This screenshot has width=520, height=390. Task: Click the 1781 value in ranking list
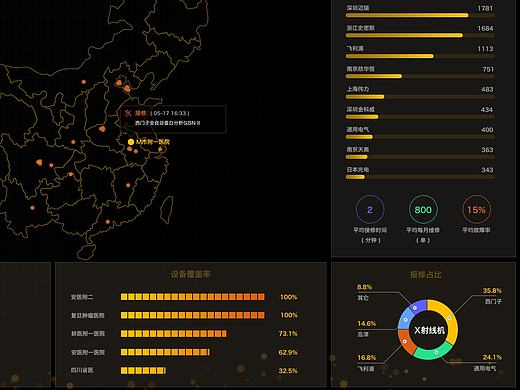point(485,8)
